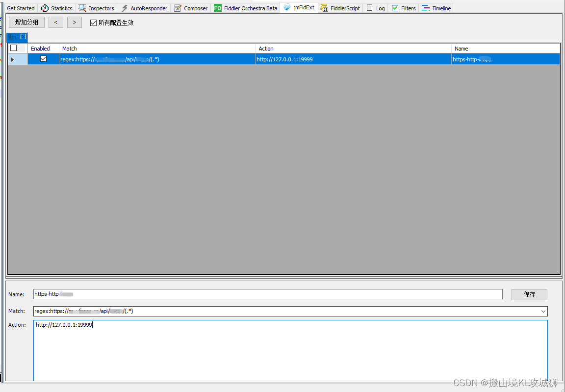Click the AutoResponder lightning icon
The height and width of the screenshot is (392, 565).
124,8
